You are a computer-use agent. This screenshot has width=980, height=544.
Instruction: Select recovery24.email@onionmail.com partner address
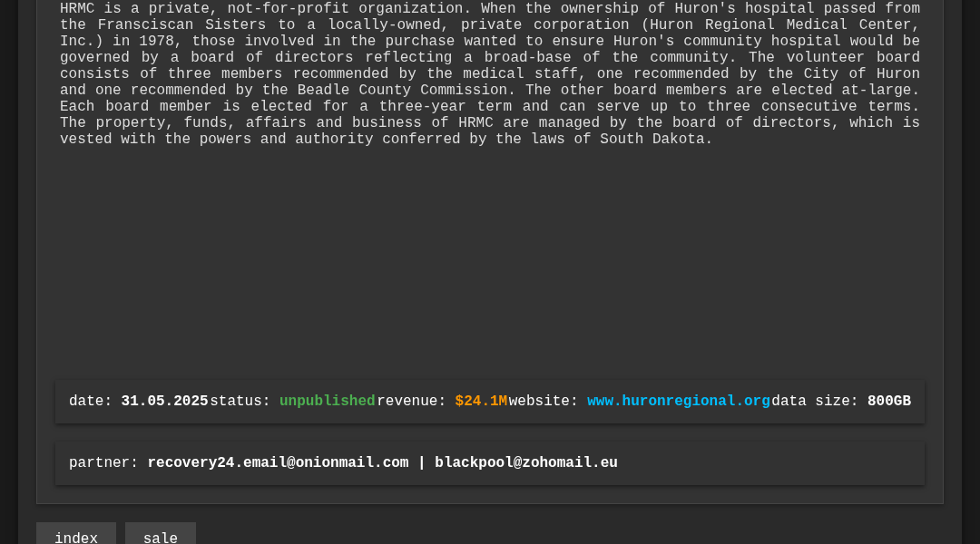pos(279,462)
